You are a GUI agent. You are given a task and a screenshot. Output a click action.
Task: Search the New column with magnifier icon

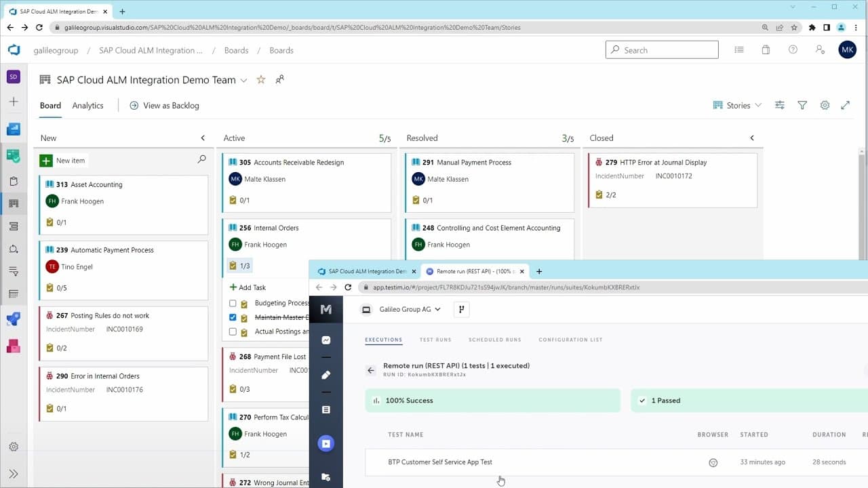click(x=201, y=159)
